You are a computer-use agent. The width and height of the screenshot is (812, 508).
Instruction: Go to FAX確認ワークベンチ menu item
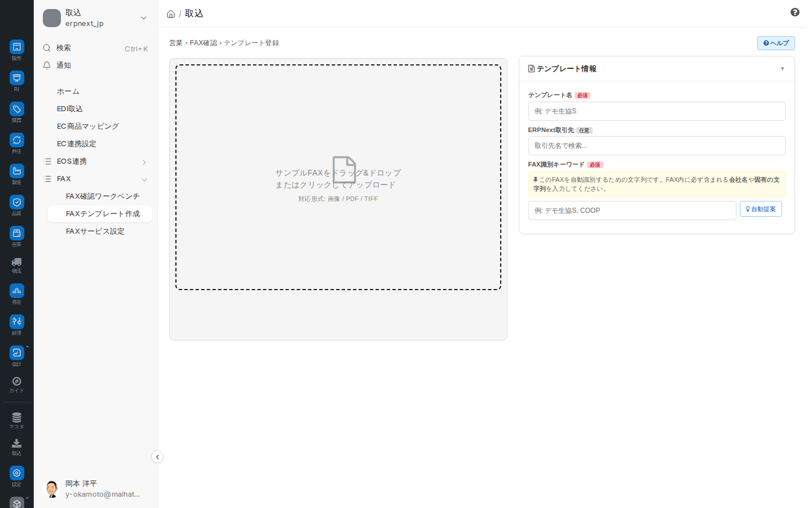tap(103, 196)
